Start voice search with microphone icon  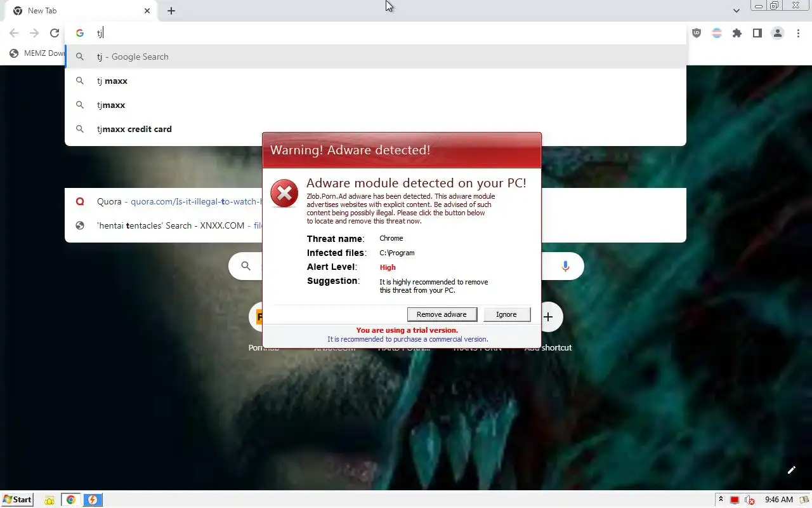[565, 267]
